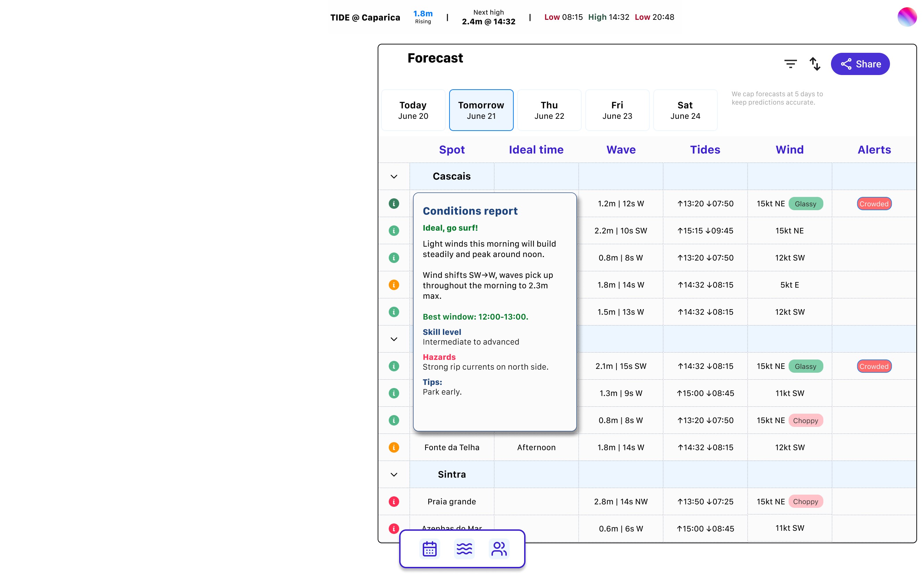Collapse the Sintra region group
This screenshot has height=578, width=924.
click(394, 474)
